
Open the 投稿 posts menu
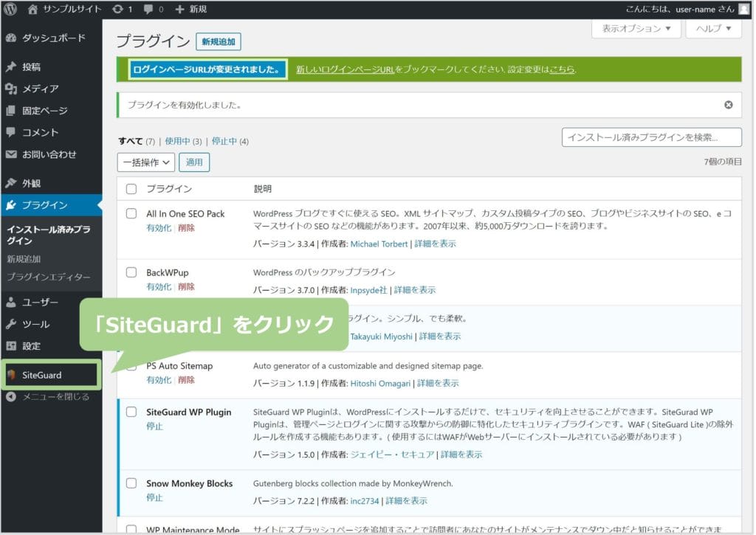[x=51, y=66]
